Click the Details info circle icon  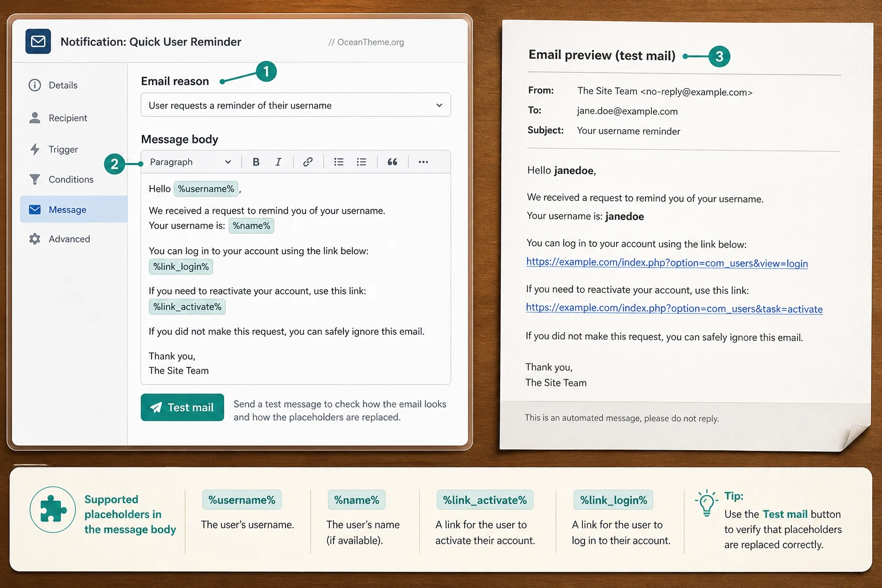click(35, 85)
